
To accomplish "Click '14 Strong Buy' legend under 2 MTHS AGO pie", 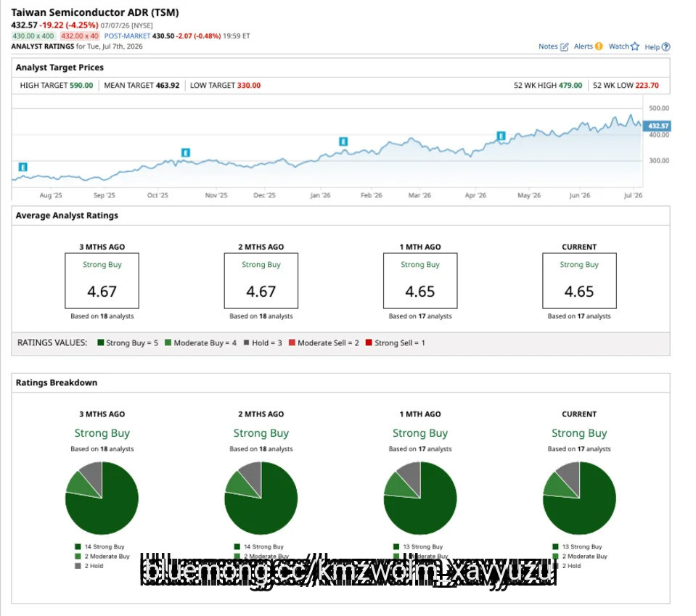I will 259,547.
